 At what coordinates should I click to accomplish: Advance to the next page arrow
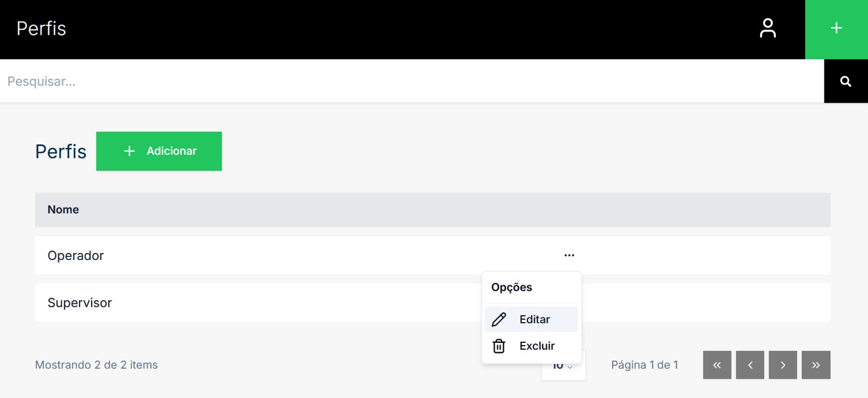[x=783, y=365]
